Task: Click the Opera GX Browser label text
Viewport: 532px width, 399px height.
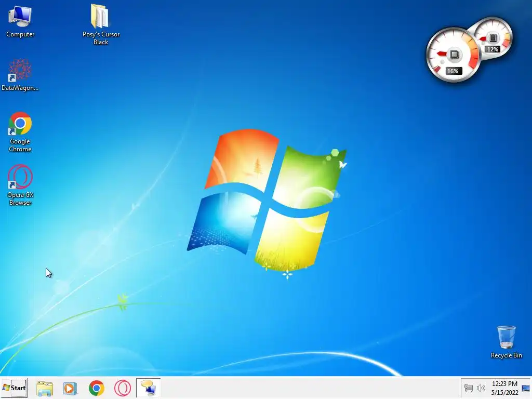Action: point(20,198)
